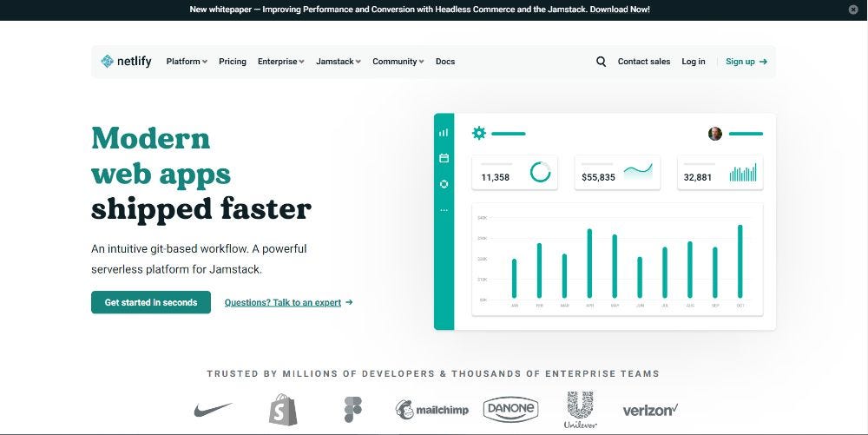868x435 pixels.
Task: Click Log in
Action: 693,62
